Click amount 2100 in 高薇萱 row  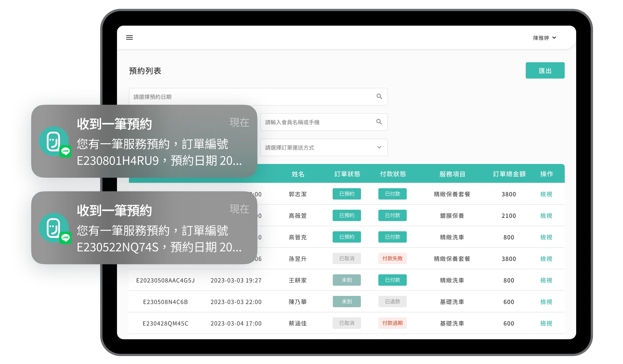tap(509, 216)
